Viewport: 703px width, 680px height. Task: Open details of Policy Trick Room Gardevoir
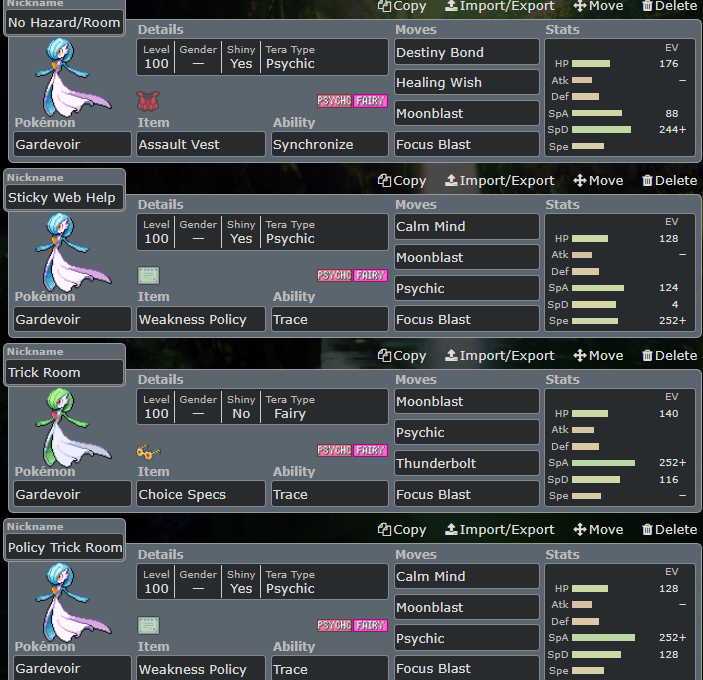click(262, 581)
